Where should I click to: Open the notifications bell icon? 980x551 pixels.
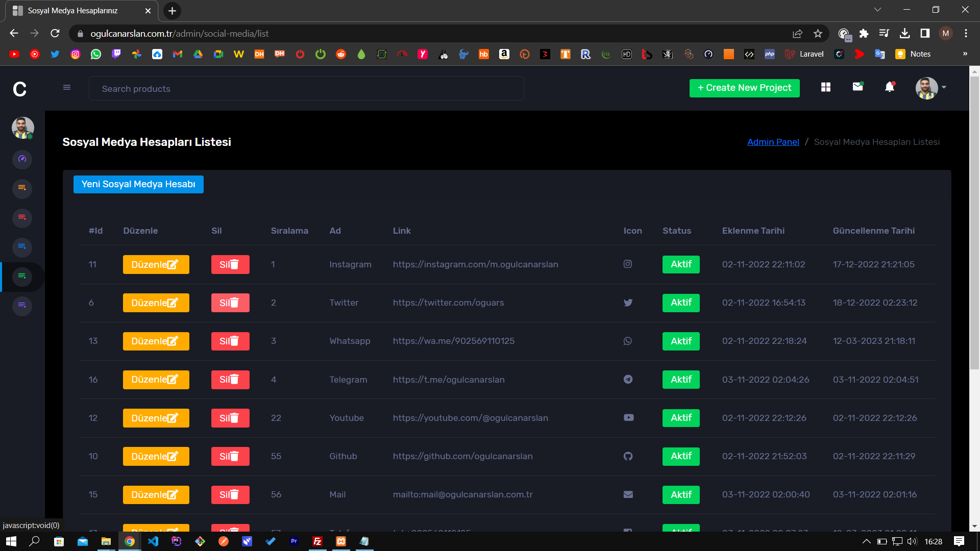click(890, 87)
